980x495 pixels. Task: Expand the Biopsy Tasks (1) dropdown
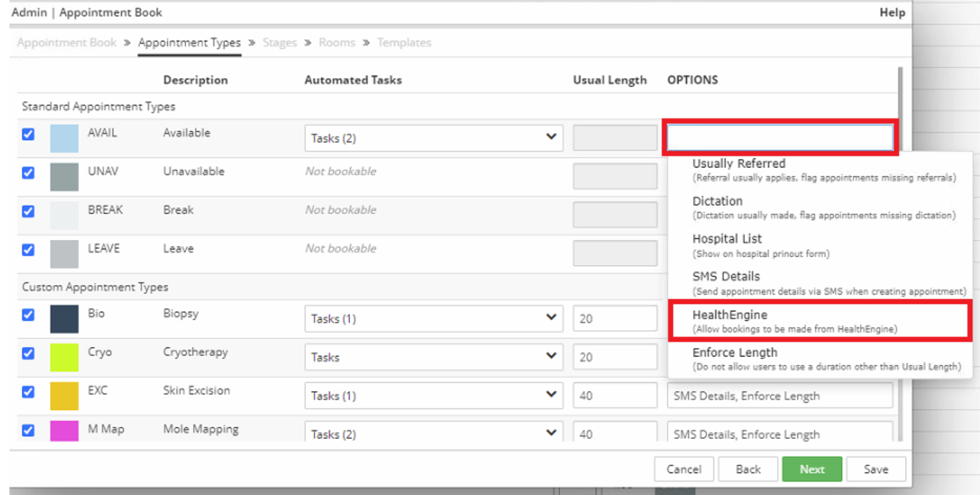[x=433, y=319]
